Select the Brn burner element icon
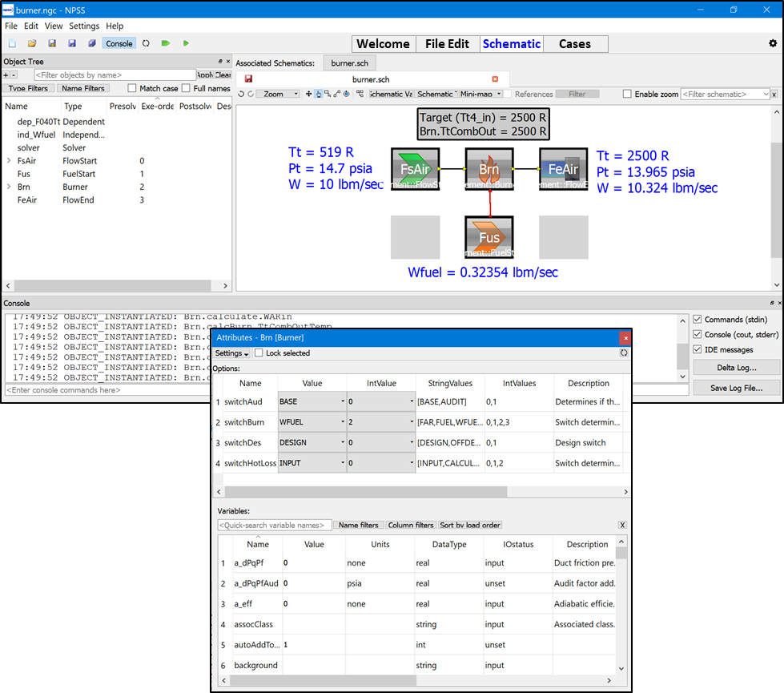This screenshot has width=784, height=693. tap(489, 169)
